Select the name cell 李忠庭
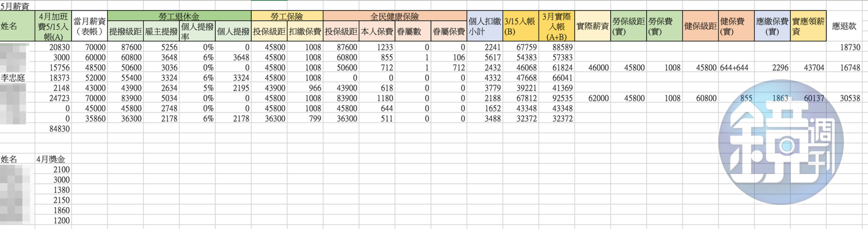868x229 pixels. (17, 78)
